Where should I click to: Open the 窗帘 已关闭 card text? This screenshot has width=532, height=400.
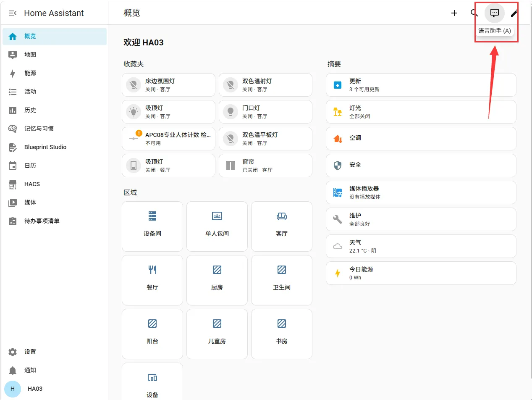[257, 166]
